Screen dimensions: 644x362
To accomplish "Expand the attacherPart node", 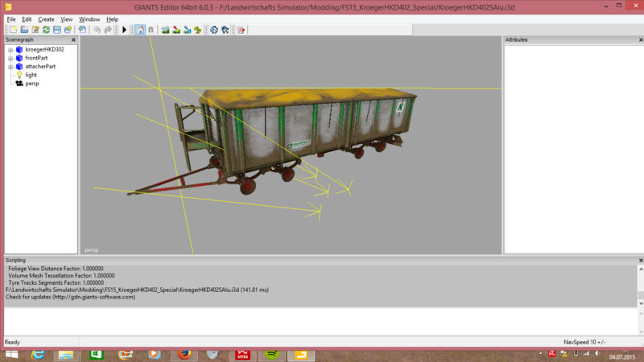I will tap(10, 67).
